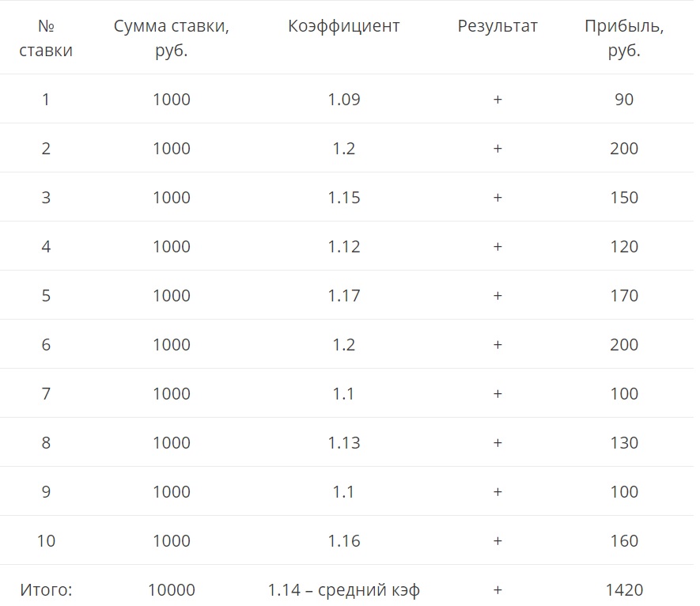The image size is (700, 606).
Task: Click the "Прибыль, руб." column header
Action: 624,38
